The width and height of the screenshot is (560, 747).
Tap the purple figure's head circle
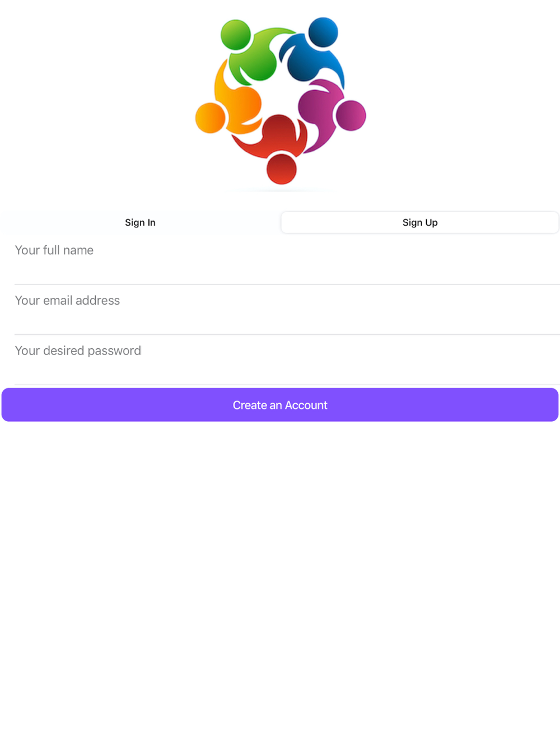[x=351, y=115]
